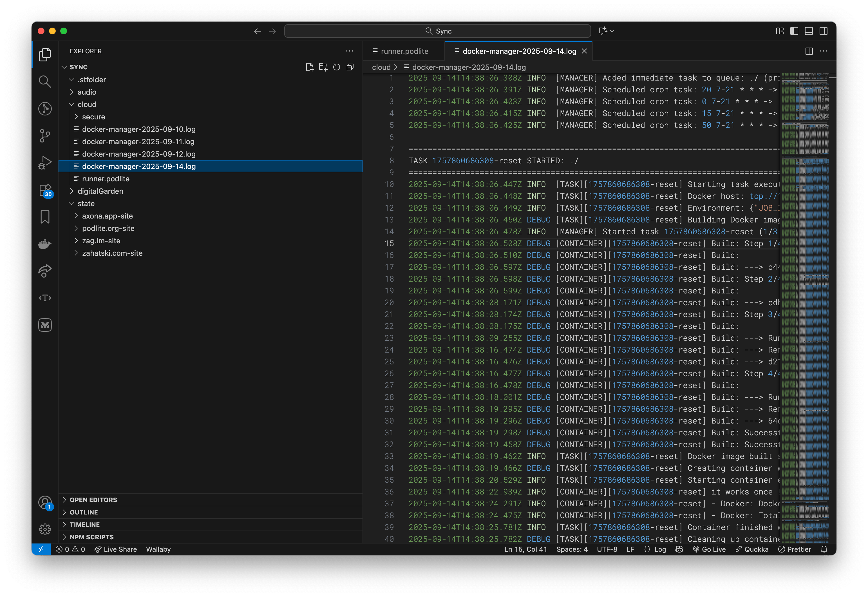
Task: Open the Source Control view
Action: point(45,135)
